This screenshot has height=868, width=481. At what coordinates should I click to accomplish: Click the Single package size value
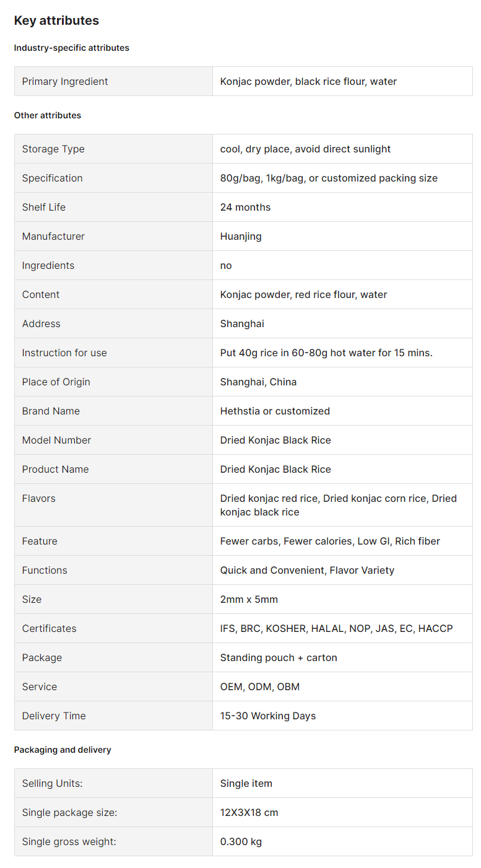coord(249,812)
